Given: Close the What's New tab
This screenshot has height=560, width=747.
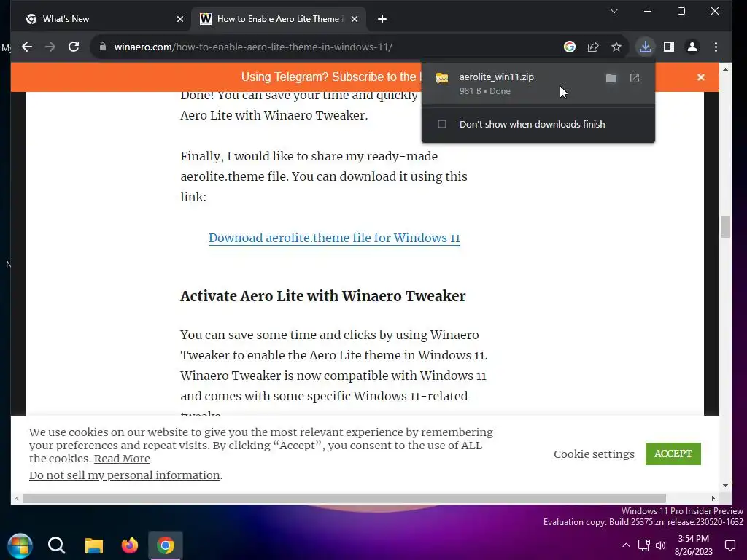Looking at the screenshot, I should point(179,19).
